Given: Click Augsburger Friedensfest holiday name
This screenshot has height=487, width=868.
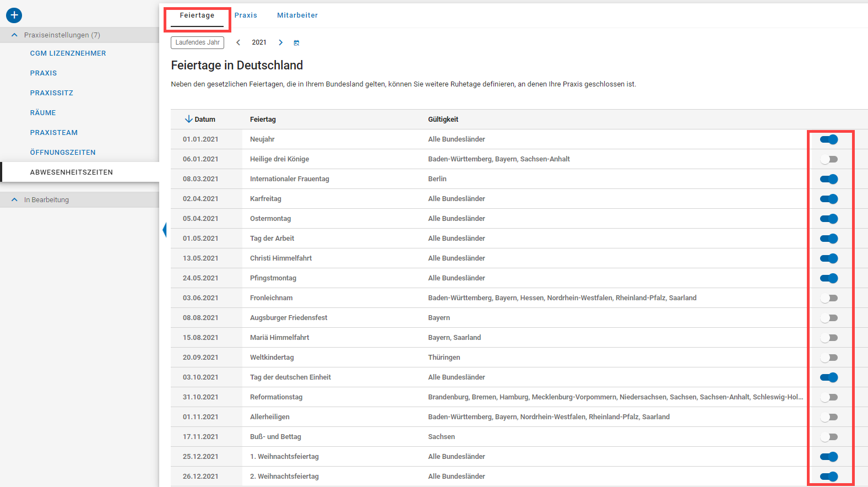Looking at the screenshot, I should pos(289,318).
